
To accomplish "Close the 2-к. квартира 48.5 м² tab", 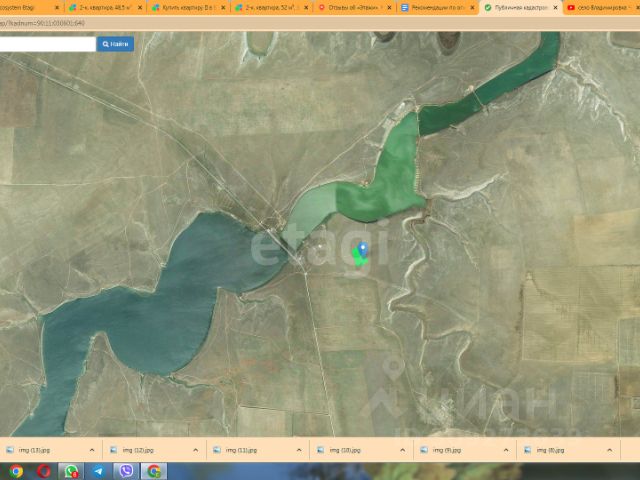I will (140, 8).
